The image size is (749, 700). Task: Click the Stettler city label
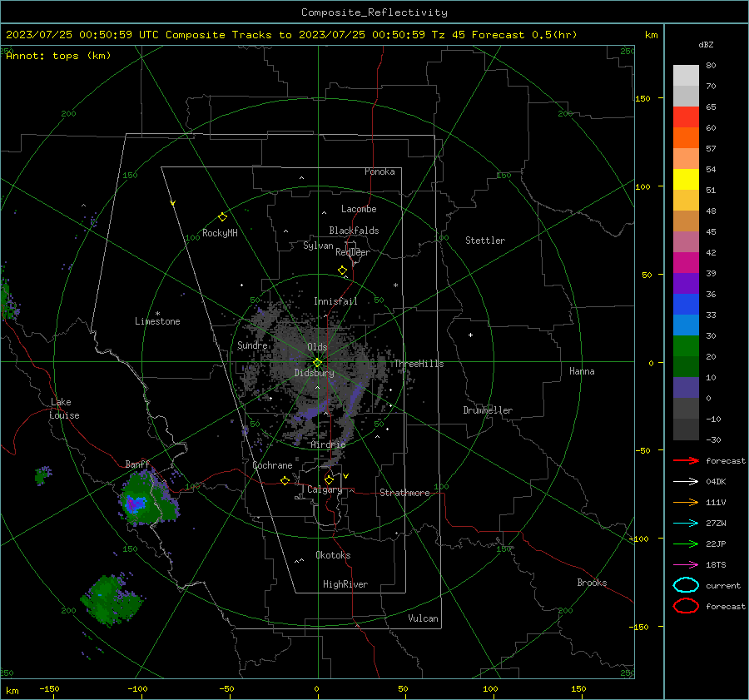[x=485, y=241]
